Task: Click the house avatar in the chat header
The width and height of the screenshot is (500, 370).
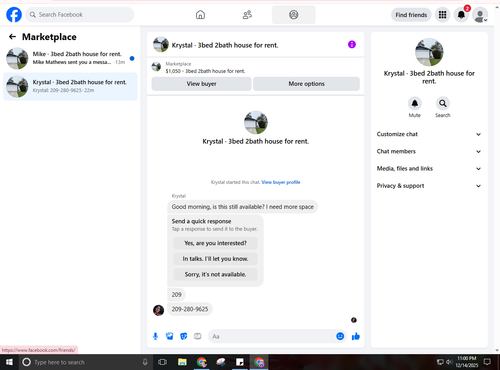Action: pos(161,44)
